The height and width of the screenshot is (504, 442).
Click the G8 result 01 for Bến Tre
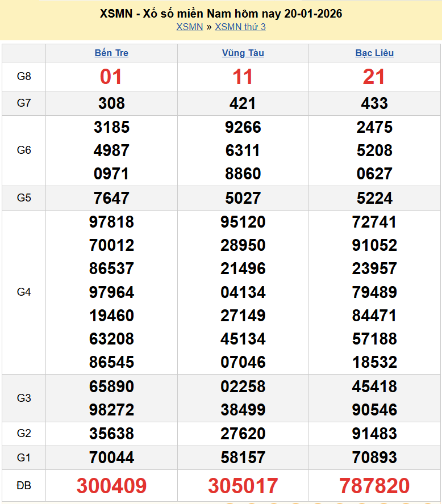pyautogui.click(x=111, y=77)
